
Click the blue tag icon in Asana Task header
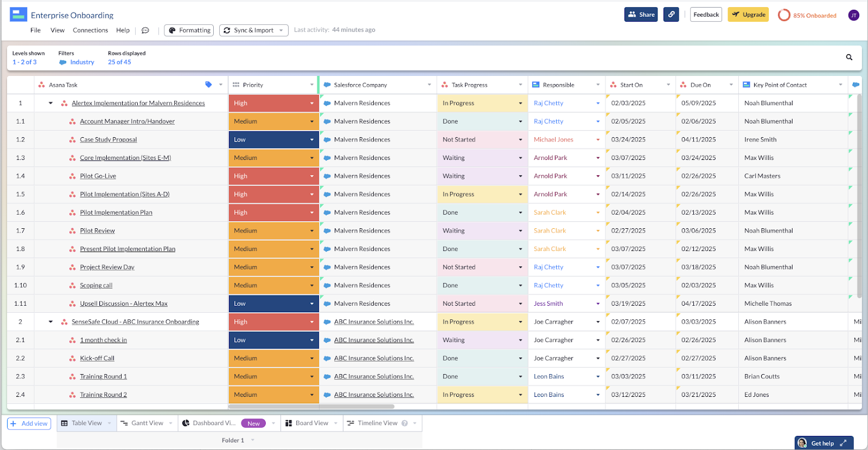[x=208, y=85]
